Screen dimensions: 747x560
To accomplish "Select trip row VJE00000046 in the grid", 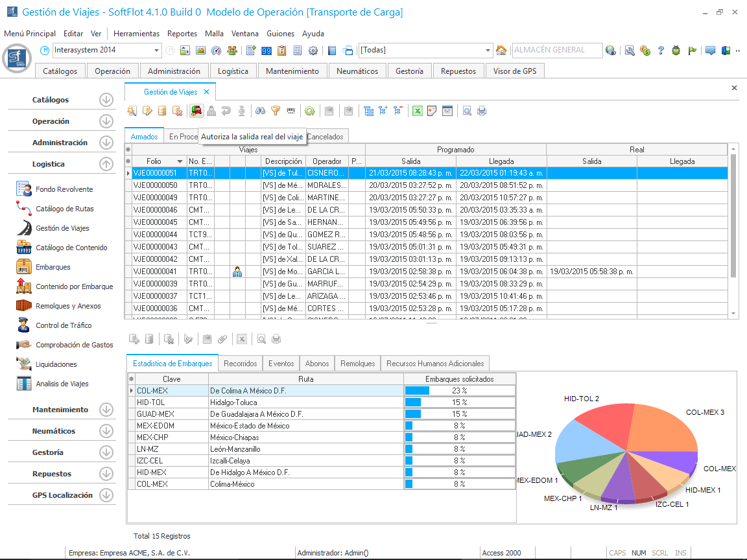I will (x=155, y=210).
